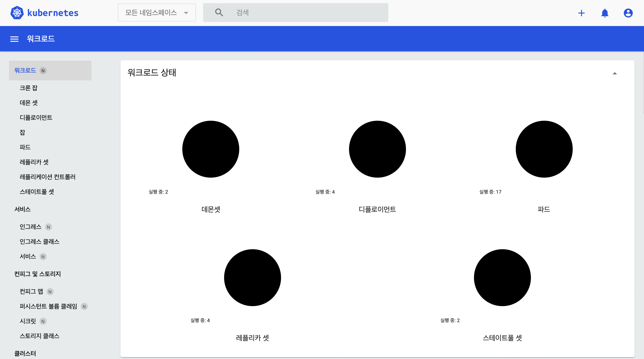Screen dimensions: 644x359
Task: Click the N badge beside 퍼시스턴트 볼륨 클레임
Action: (x=84, y=306)
